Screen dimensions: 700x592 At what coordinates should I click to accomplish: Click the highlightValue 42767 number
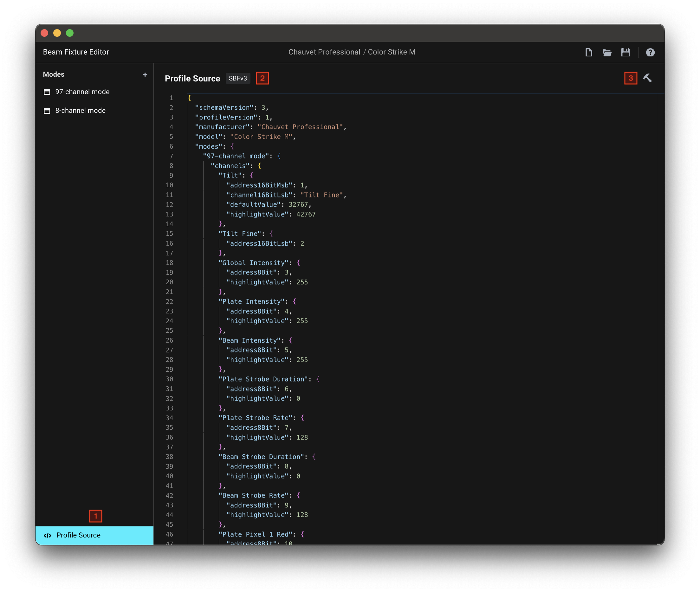[x=306, y=215]
